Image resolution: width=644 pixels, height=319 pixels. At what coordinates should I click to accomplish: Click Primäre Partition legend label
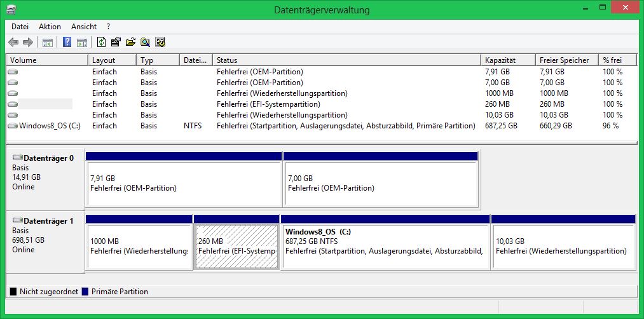click(x=120, y=292)
